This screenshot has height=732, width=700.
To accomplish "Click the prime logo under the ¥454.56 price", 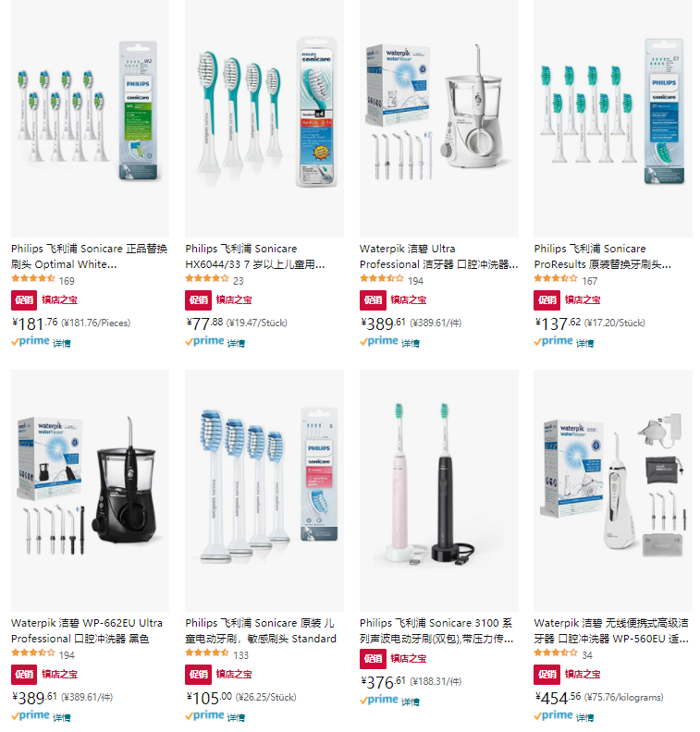I will tap(553, 716).
